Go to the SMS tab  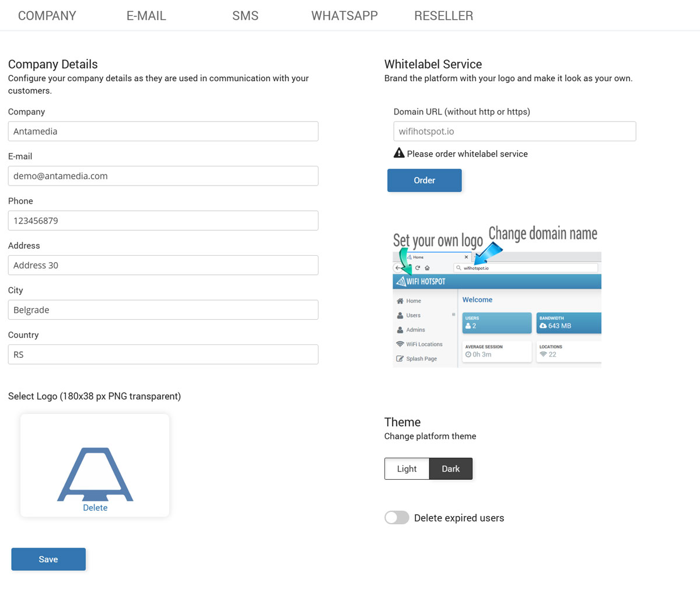(x=245, y=16)
